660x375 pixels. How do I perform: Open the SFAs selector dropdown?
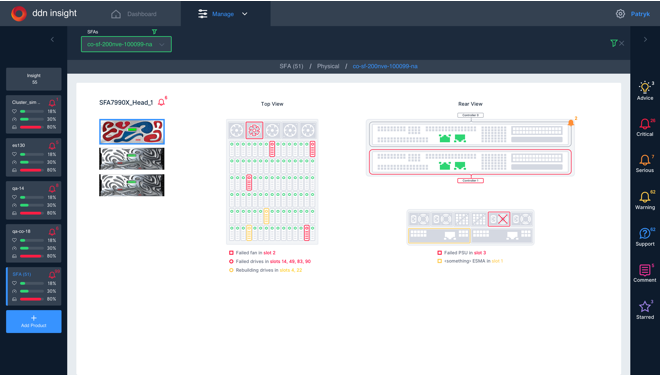126,44
